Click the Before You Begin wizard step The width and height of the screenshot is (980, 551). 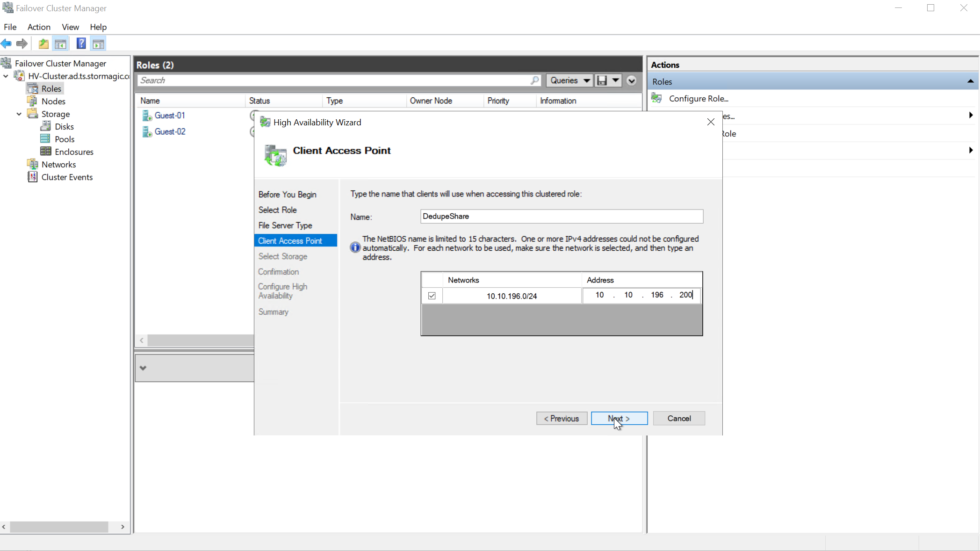[x=287, y=195]
